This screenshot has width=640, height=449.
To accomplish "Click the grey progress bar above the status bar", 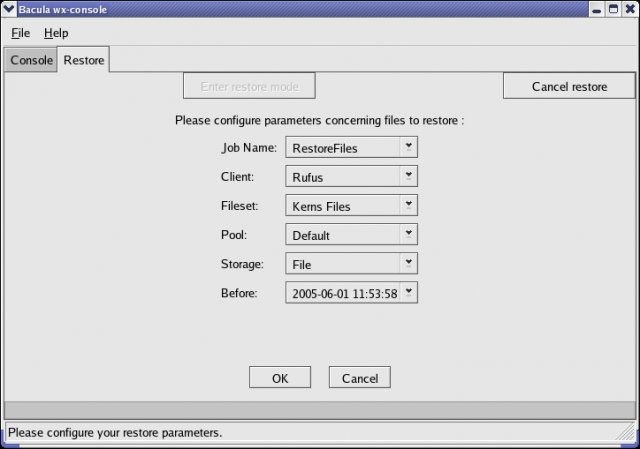I will pyautogui.click(x=320, y=410).
